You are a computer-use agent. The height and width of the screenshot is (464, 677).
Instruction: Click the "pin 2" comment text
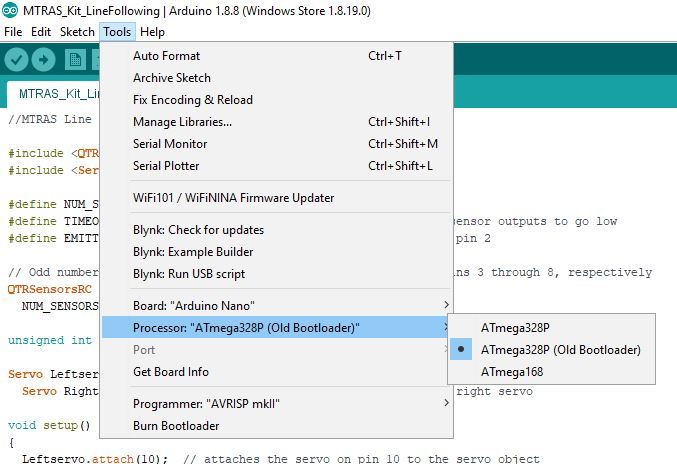pos(474,238)
